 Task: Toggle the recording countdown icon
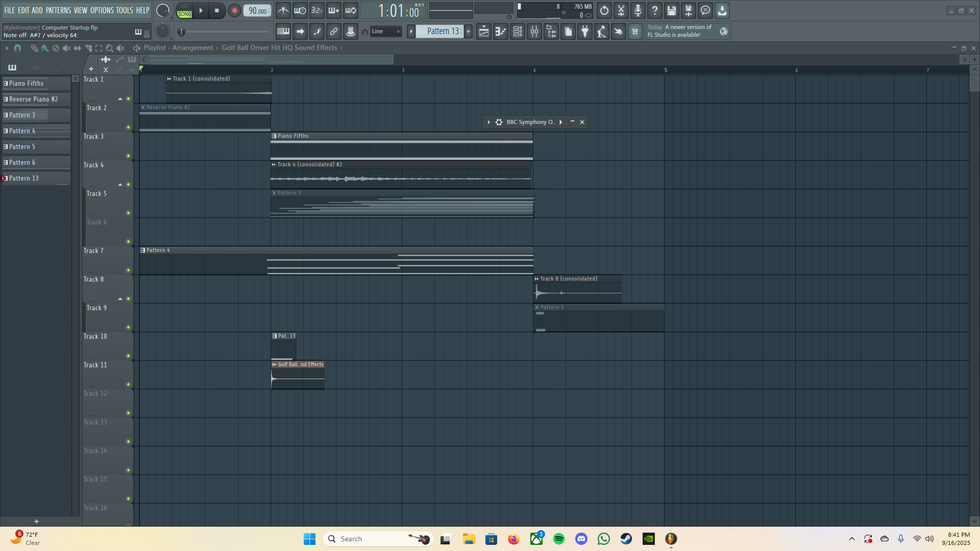[x=317, y=10]
